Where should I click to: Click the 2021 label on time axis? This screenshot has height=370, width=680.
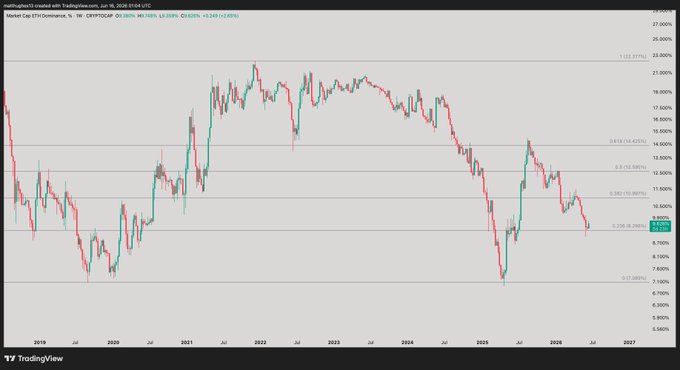(186, 342)
